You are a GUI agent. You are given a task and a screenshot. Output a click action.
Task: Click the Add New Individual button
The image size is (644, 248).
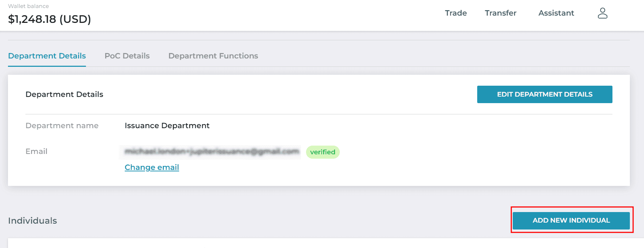coord(571,220)
